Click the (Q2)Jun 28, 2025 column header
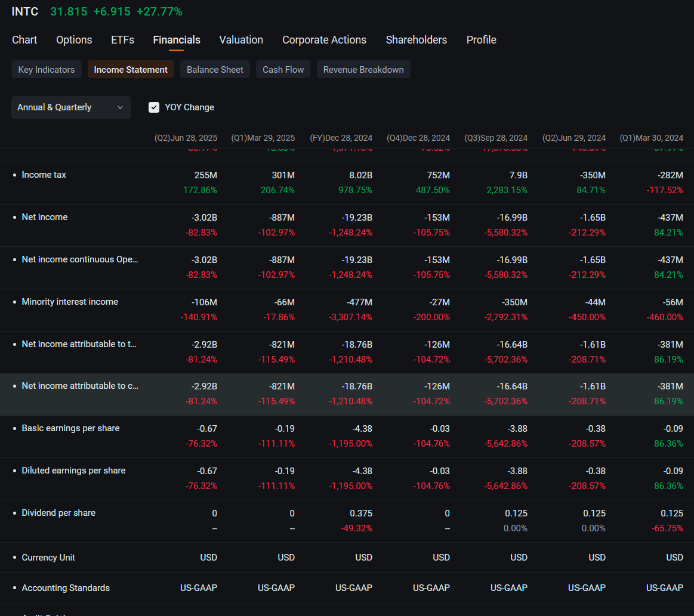This screenshot has width=694, height=616. point(186,138)
